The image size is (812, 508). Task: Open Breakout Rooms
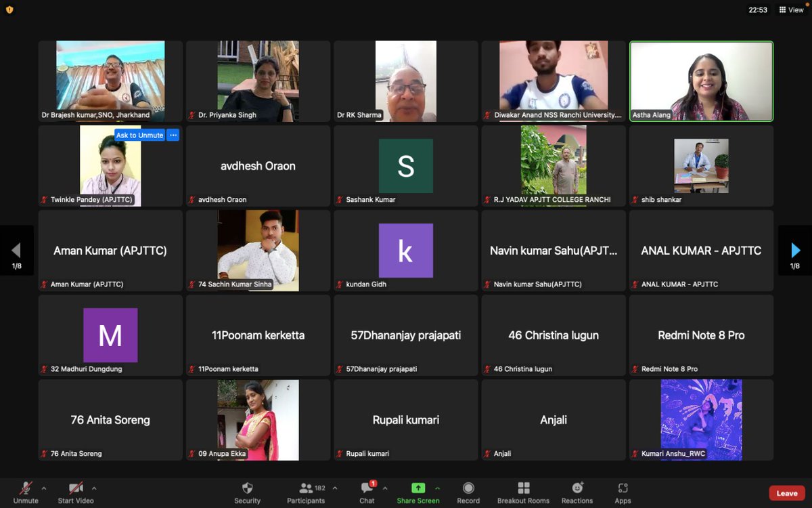(x=523, y=492)
